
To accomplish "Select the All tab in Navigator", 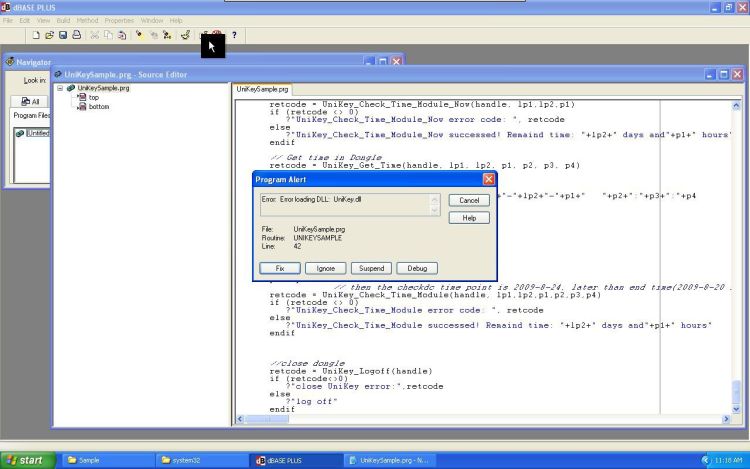I will (30, 101).
